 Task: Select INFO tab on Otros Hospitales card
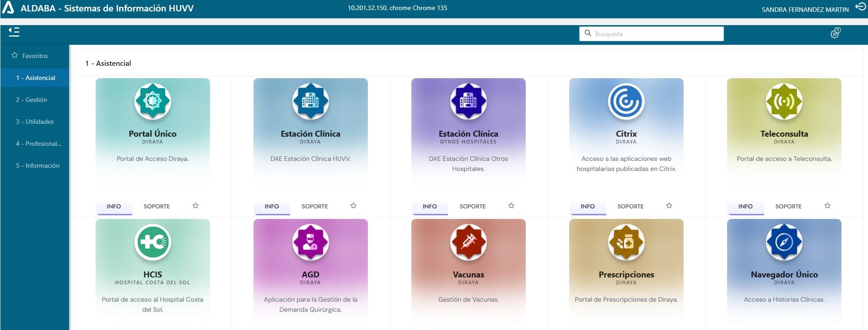coord(430,207)
